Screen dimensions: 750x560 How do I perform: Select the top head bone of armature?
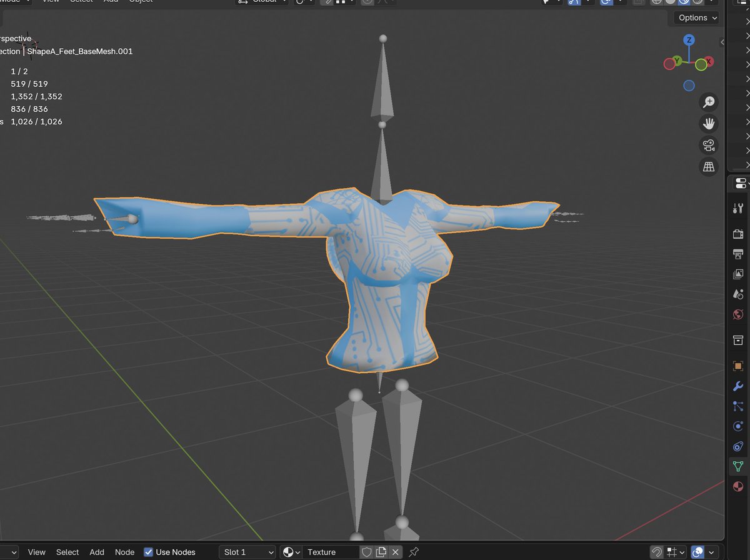click(382, 81)
